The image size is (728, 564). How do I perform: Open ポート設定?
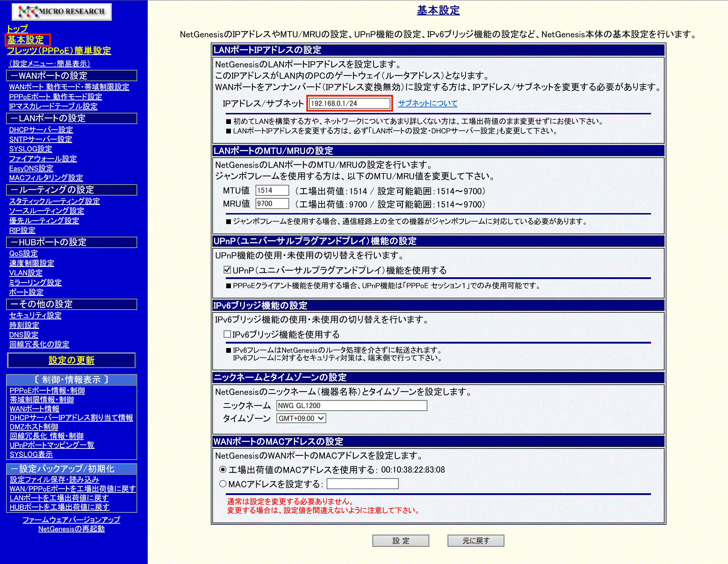[26, 292]
